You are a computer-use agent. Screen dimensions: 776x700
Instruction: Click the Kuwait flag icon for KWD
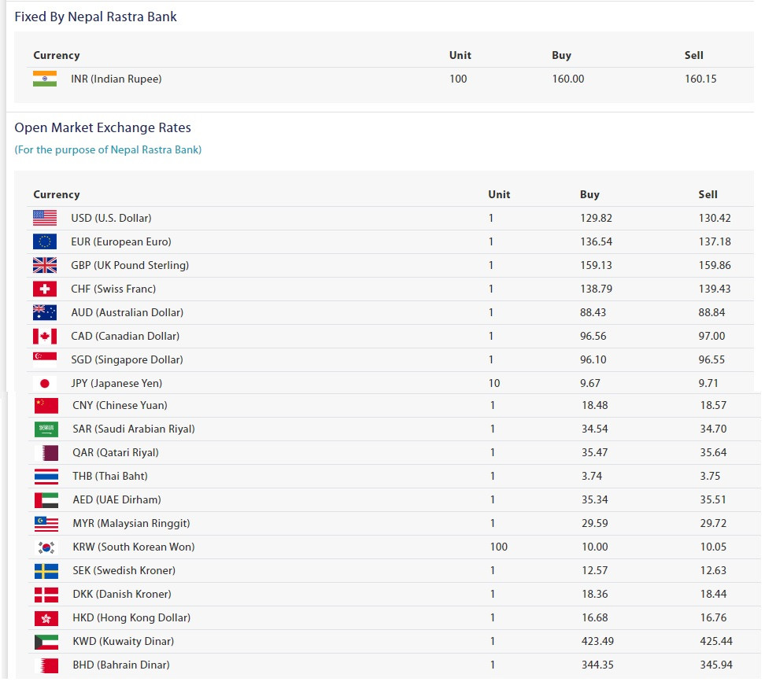point(46,642)
